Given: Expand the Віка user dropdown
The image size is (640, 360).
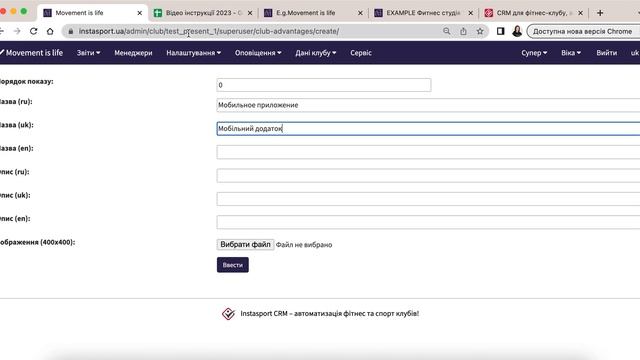Looking at the screenshot, I should coord(571,53).
